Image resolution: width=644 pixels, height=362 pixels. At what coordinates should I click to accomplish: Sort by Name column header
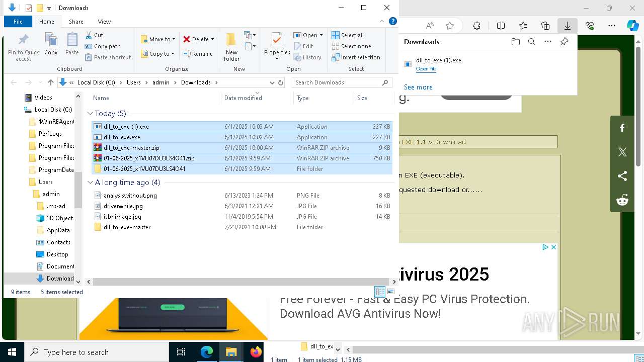coord(155,98)
